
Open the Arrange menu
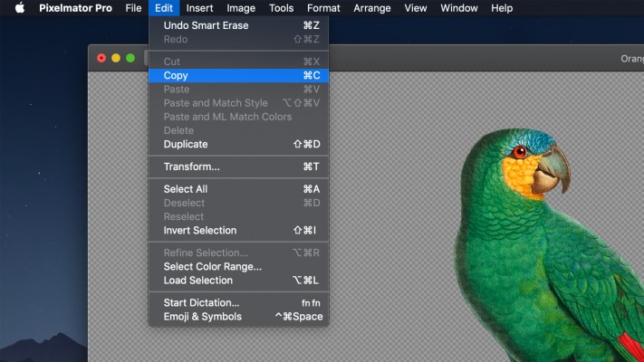(372, 8)
